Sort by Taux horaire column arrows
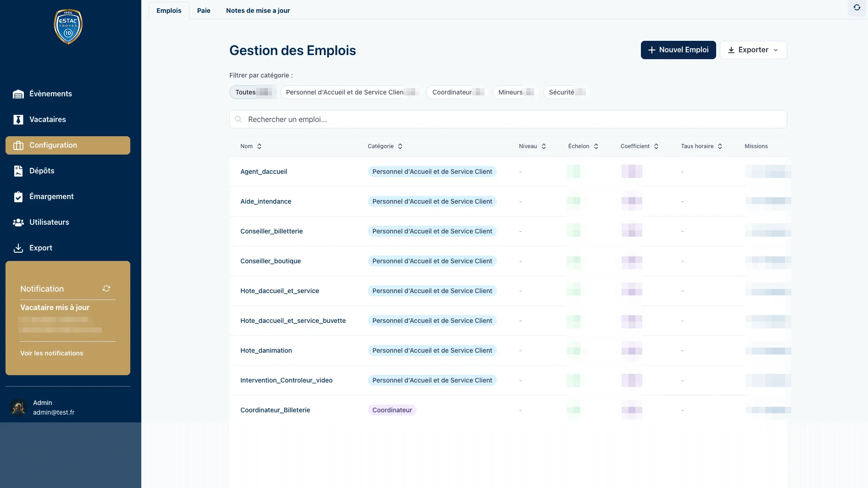868x488 pixels. pos(720,146)
